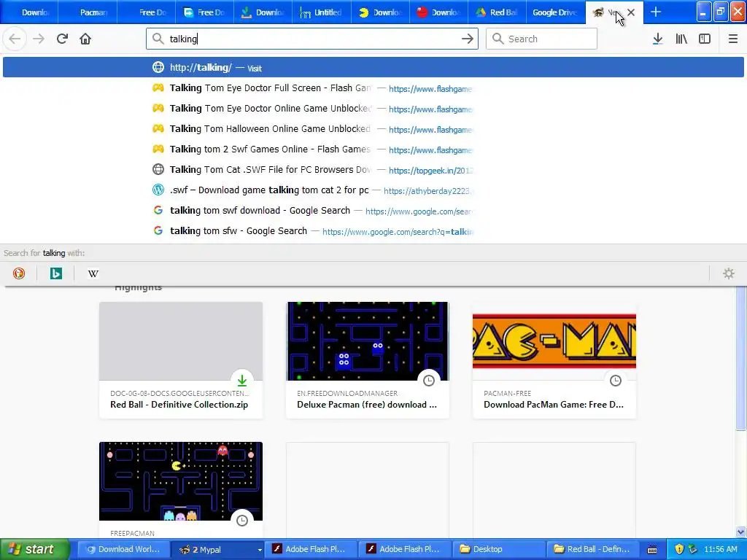Screen dimensions: 747x560
Task: Select the Download tab with red ball icon
Action: tap(438, 12)
